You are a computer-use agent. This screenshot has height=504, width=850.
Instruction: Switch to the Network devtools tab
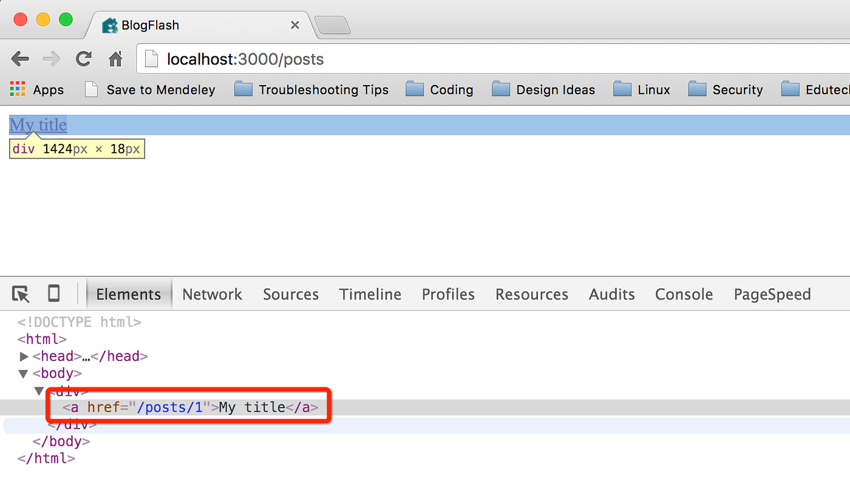pos(212,295)
